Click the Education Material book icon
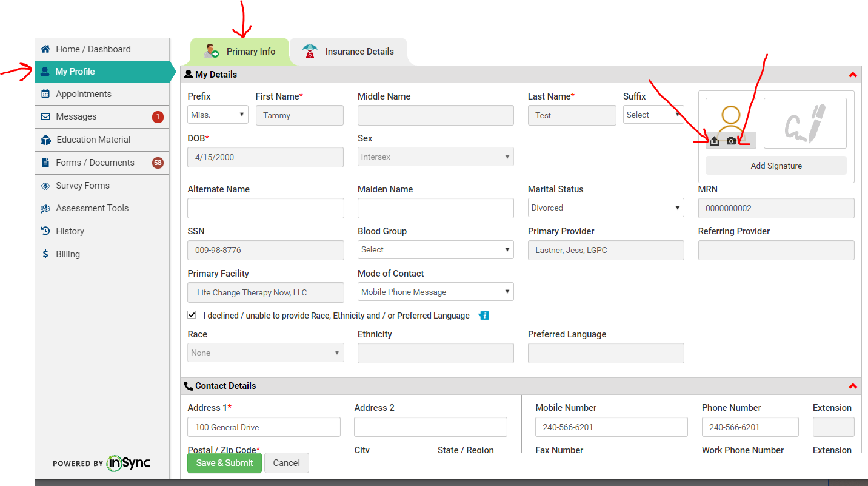This screenshot has width=868, height=486. click(x=45, y=140)
